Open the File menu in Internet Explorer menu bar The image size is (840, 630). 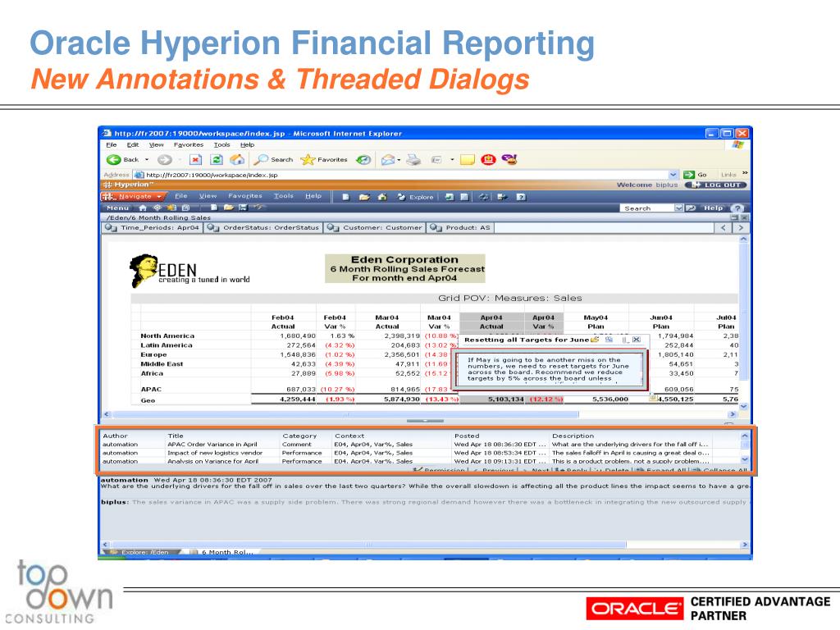[112, 144]
